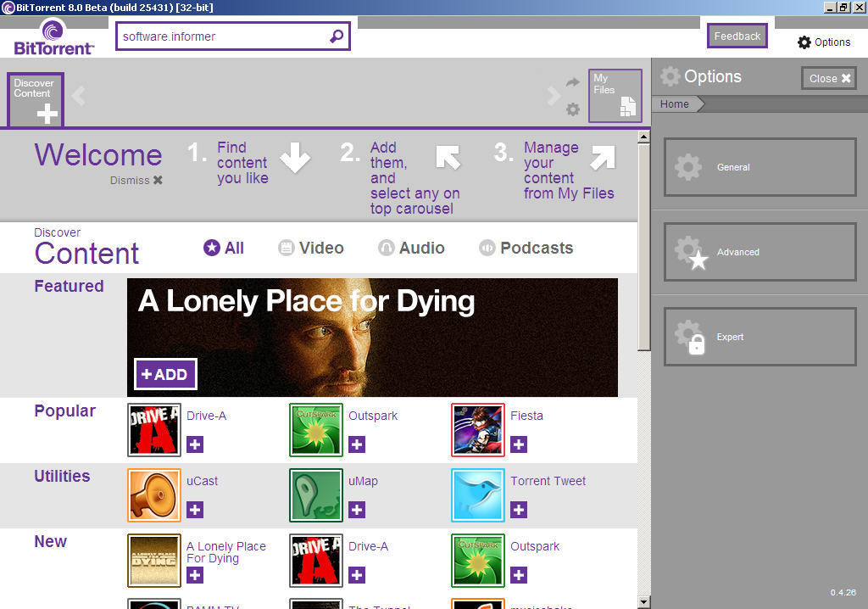The width and height of the screenshot is (868, 609).
Task: Click the uCast title link
Action: point(202,481)
